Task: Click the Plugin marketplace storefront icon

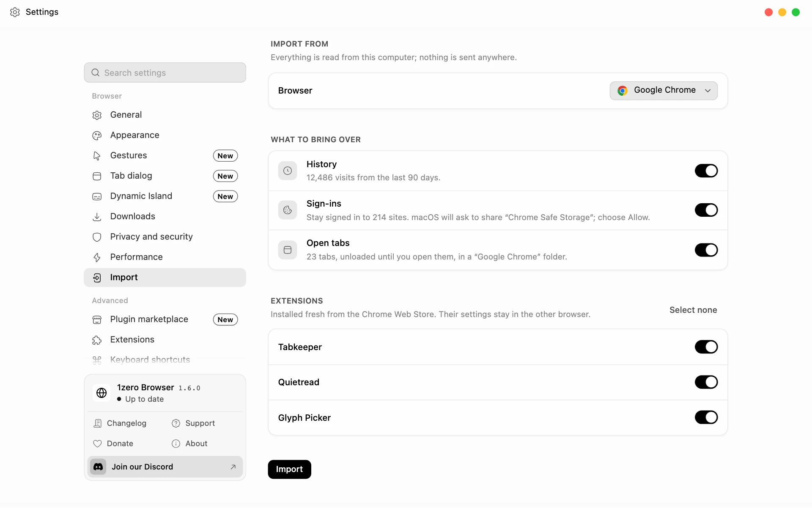Action: click(x=97, y=320)
